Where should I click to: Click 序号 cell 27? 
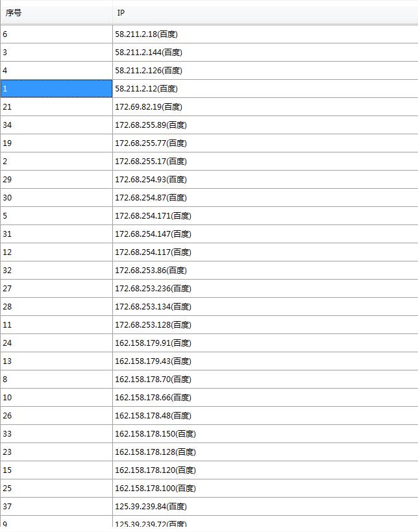click(56, 289)
